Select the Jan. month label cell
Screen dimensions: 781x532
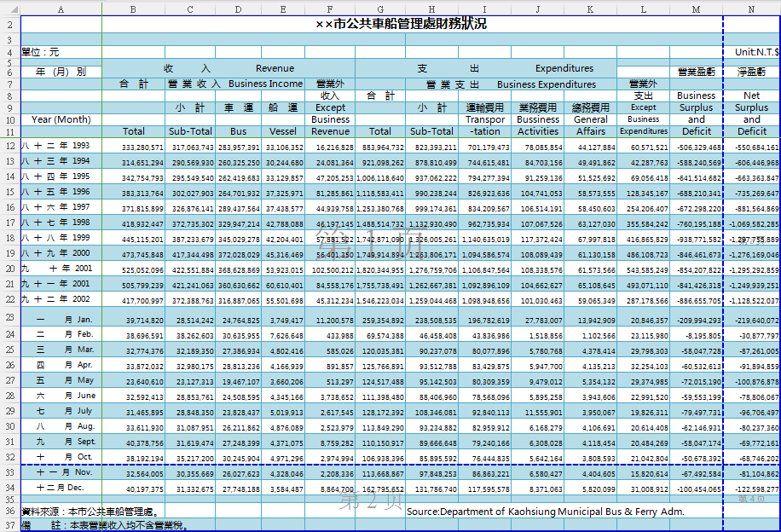click(x=60, y=320)
